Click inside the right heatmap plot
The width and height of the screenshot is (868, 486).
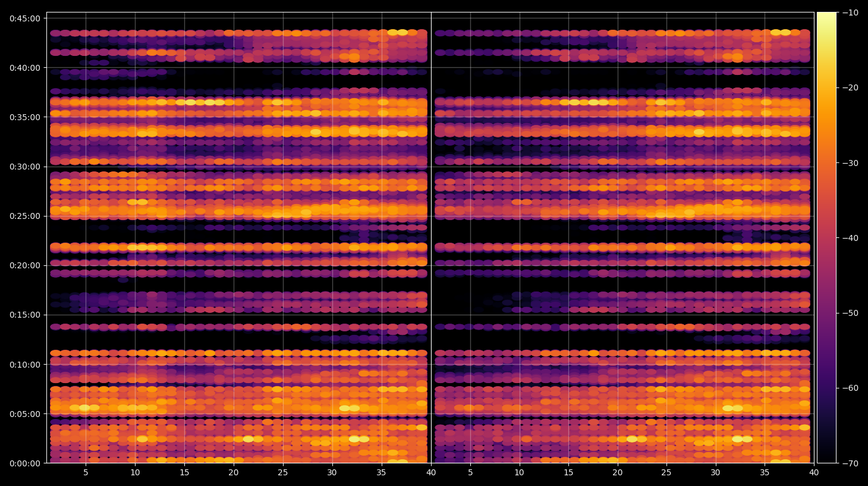click(622, 237)
